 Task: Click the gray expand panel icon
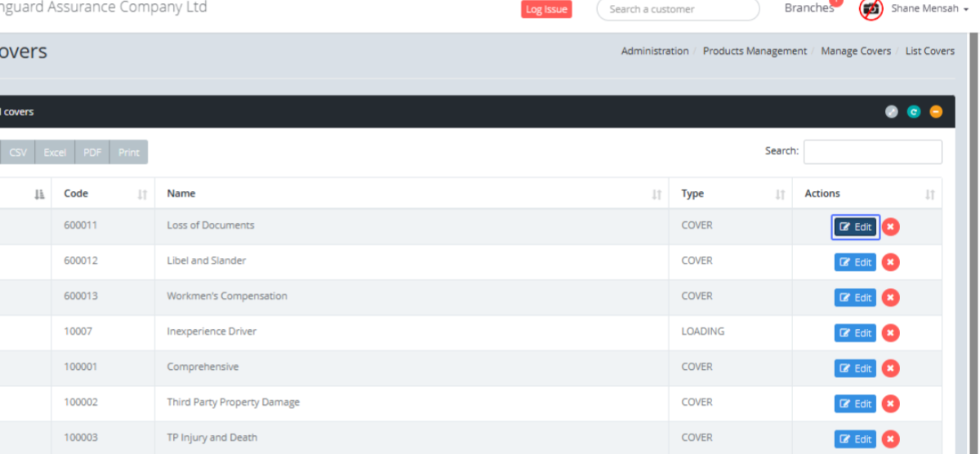pos(891,112)
